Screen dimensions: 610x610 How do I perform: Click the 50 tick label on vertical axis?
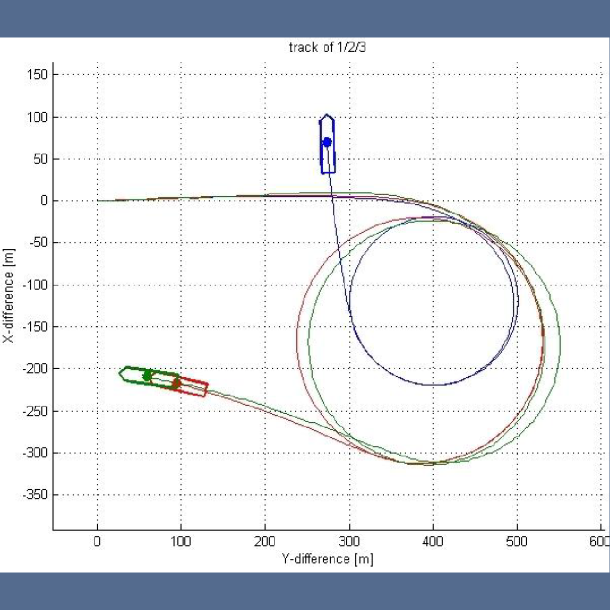pyautogui.click(x=41, y=159)
